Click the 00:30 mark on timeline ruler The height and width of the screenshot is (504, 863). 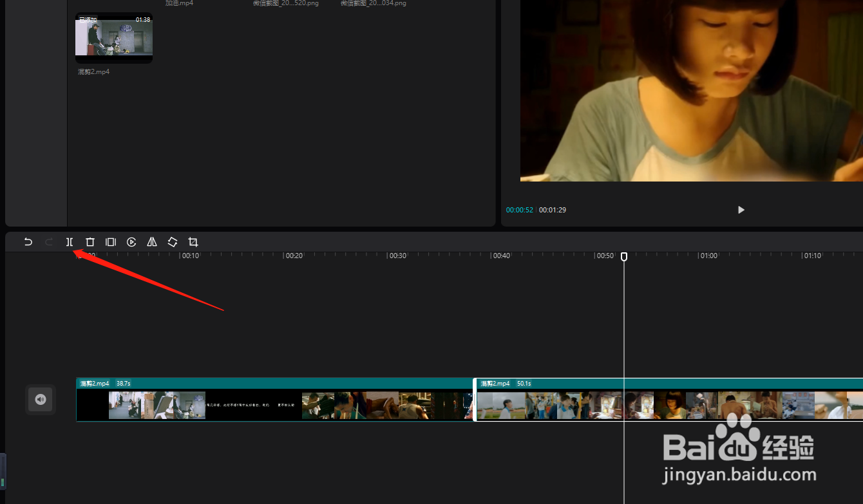pyautogui.click(x=397, y=256)
